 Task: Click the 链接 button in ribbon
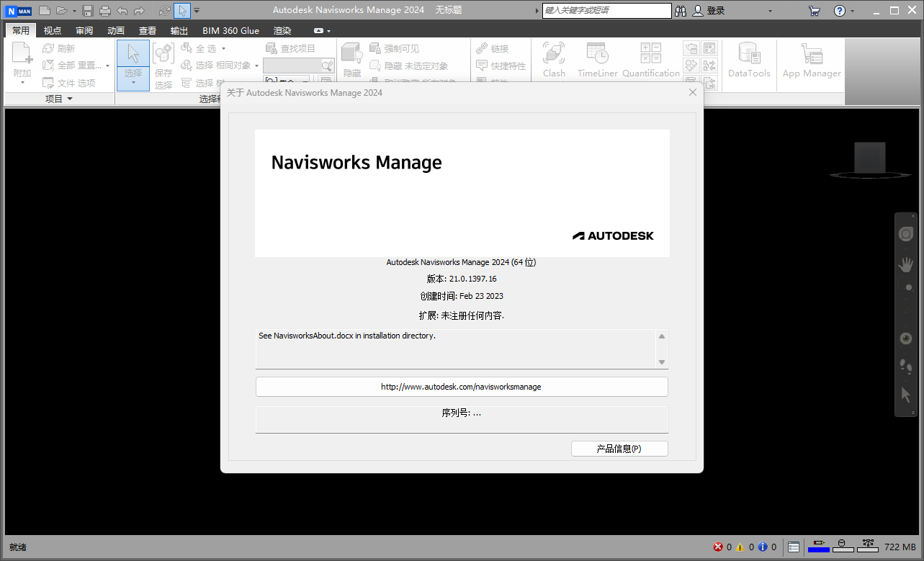click(493, 48)
